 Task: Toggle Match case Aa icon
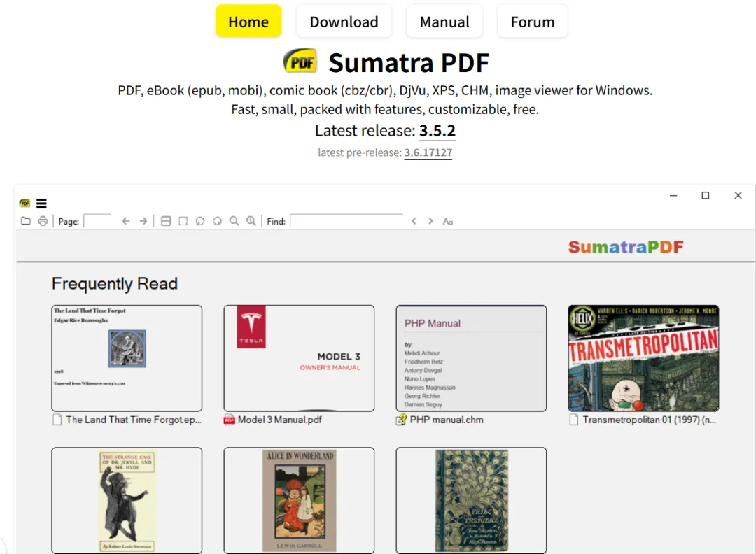(x=448, y=221)
